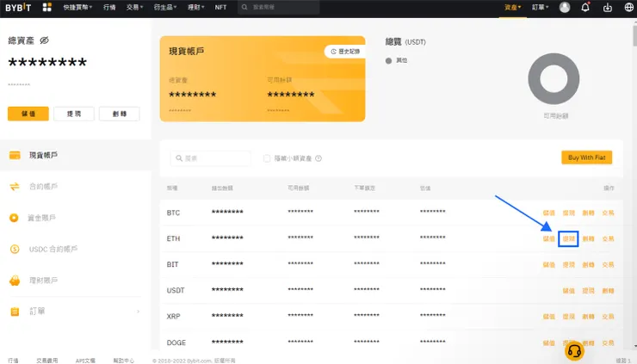The image size is (637, 364).
Task: Open API文檔 link in the footer
Action: click(x=85, y=361)
